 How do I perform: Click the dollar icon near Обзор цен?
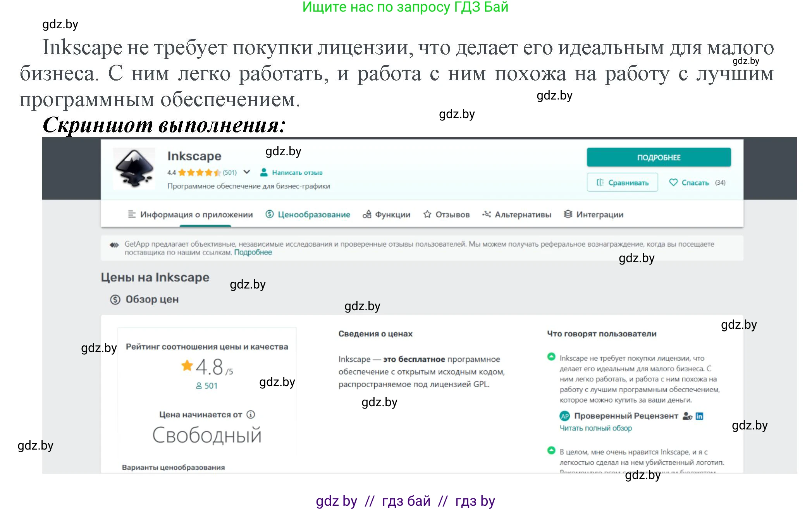(x=115, y=299)
